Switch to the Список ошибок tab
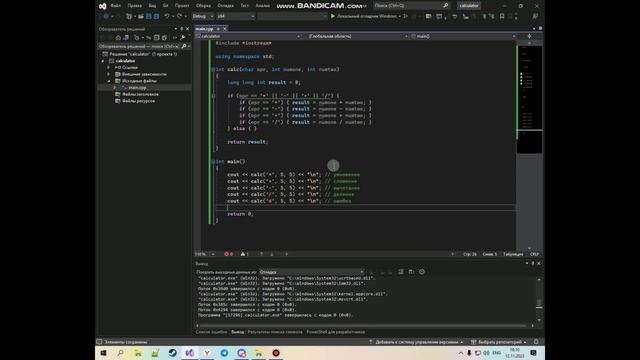 pyautogui.click(x=211, y=332)
